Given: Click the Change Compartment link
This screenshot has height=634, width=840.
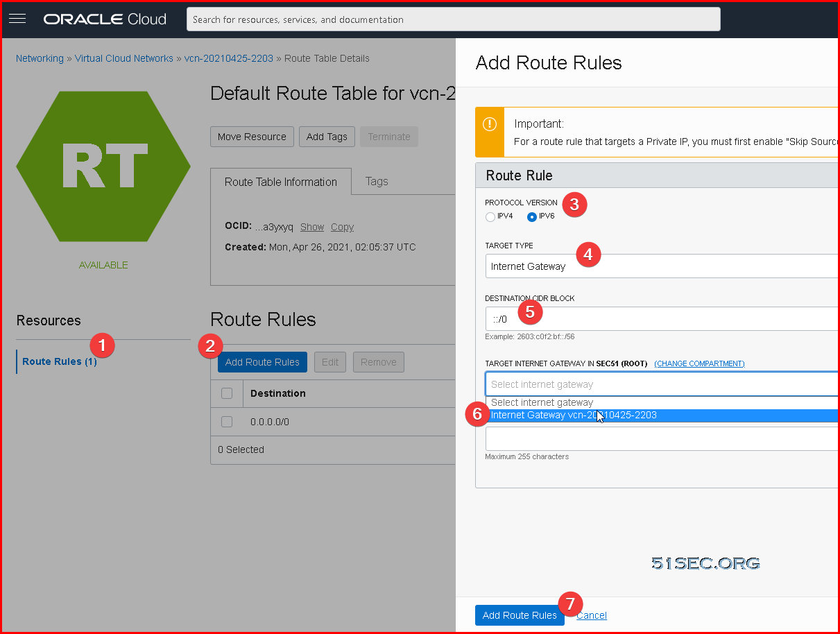Looking at the screenshot, I should [x=699, y=363].
